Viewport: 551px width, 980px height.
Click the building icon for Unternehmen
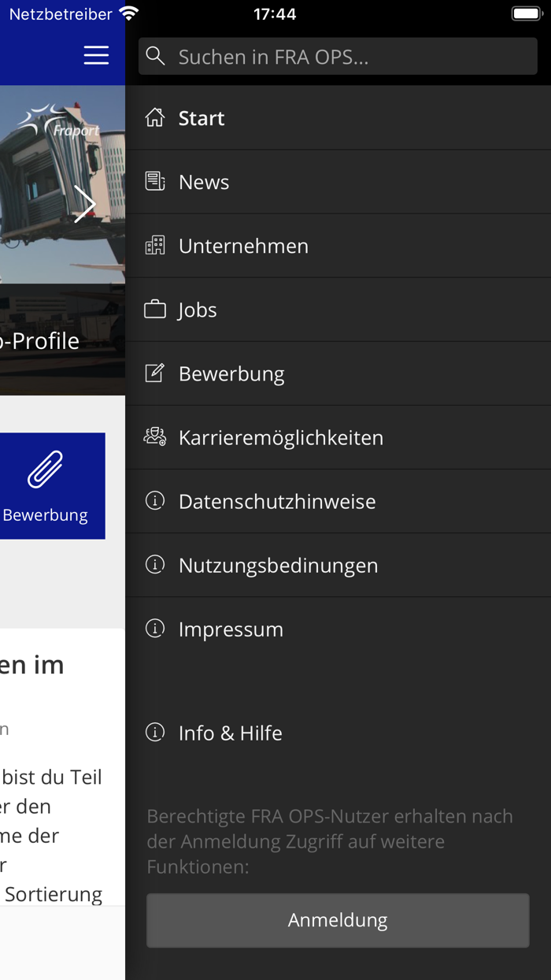tap(155, 245)
